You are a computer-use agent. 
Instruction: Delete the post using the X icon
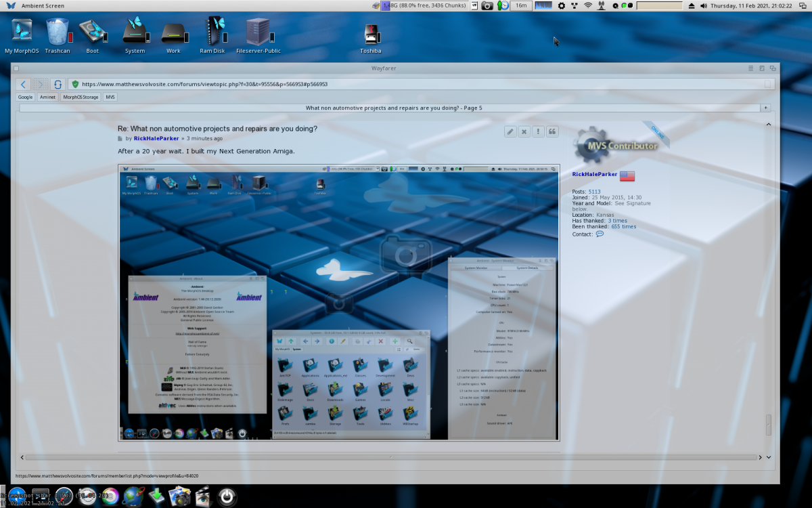point(524,131)
